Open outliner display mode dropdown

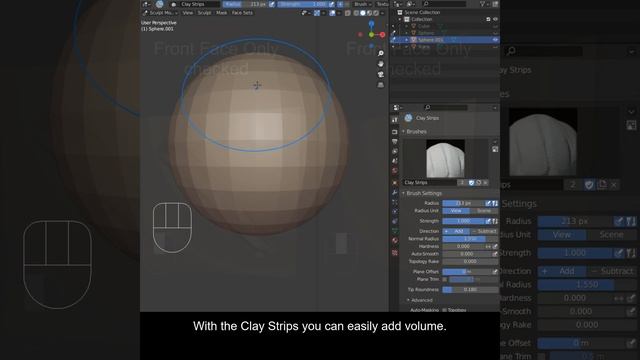[x=411, y=4]
